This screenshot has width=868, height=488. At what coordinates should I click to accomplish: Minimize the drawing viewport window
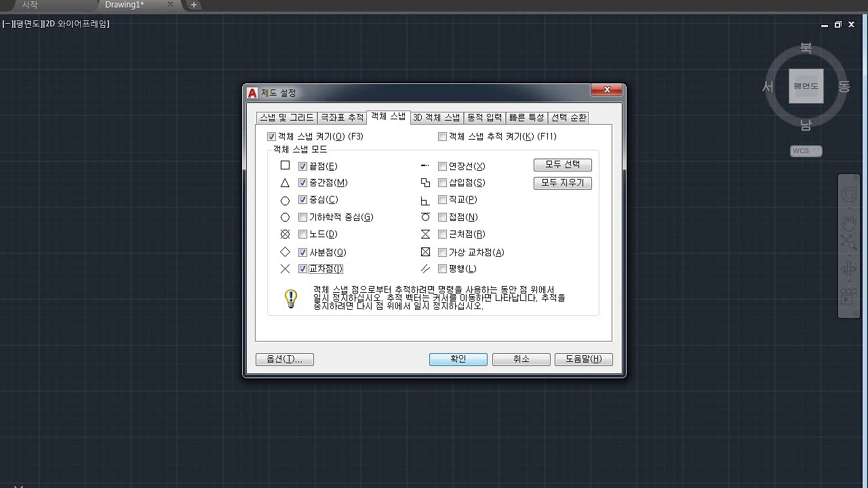[x=825, y=25]
